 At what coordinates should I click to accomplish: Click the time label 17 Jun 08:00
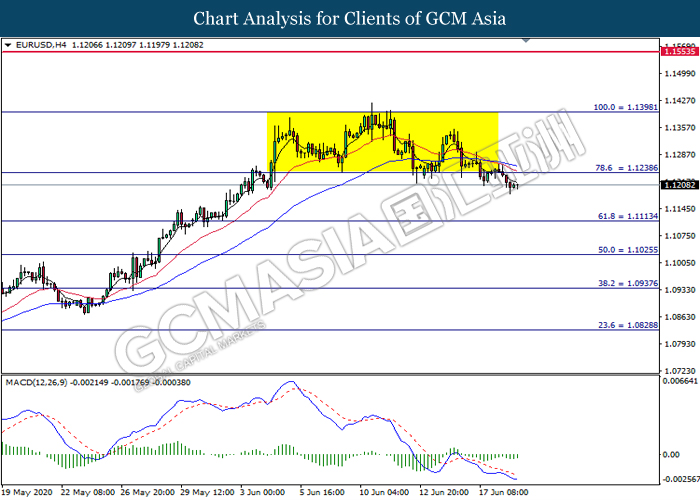[x=504, y=492]
